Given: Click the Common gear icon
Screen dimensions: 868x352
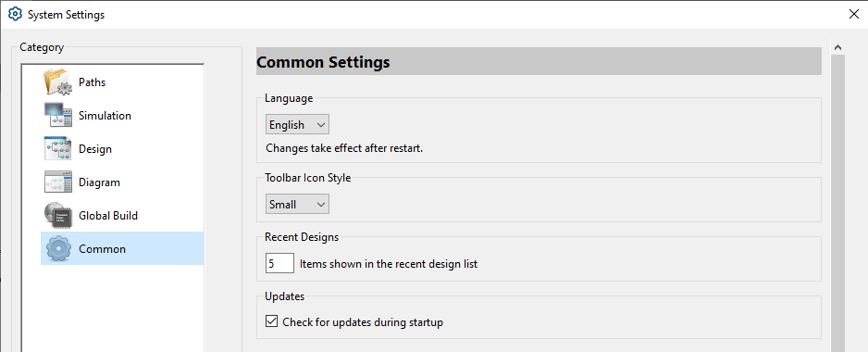Looking at the screenshot, I should [x=58, y=248].
